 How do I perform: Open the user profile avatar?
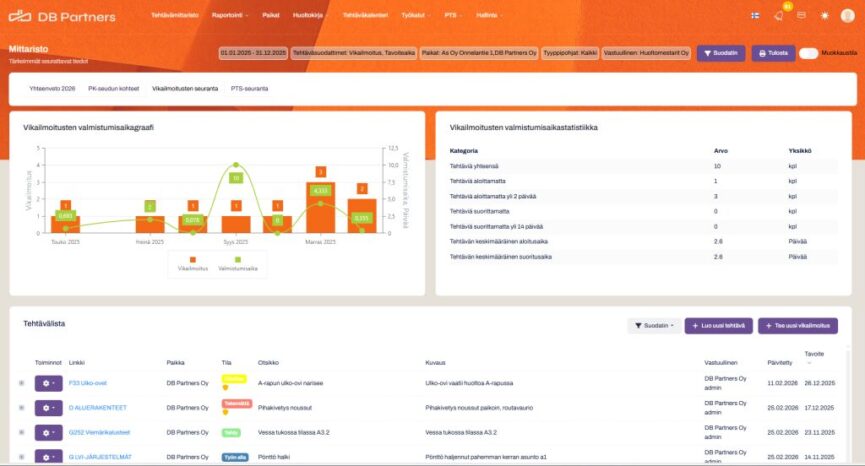[x=848, y=16]
